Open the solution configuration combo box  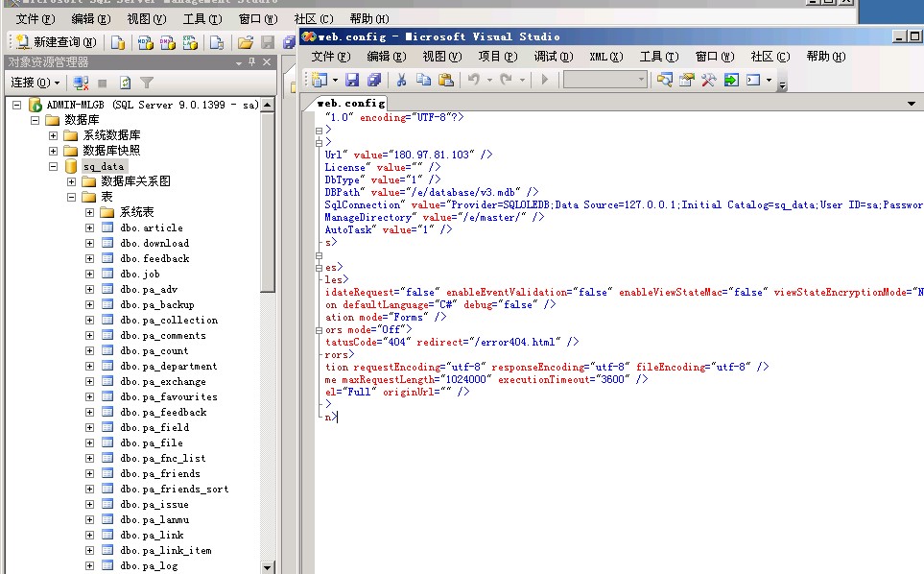(604, 80)
